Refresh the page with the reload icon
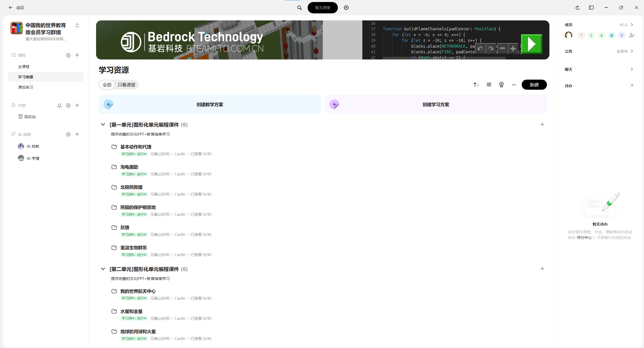This screenshot has width=644, height=348. point(577,8)
